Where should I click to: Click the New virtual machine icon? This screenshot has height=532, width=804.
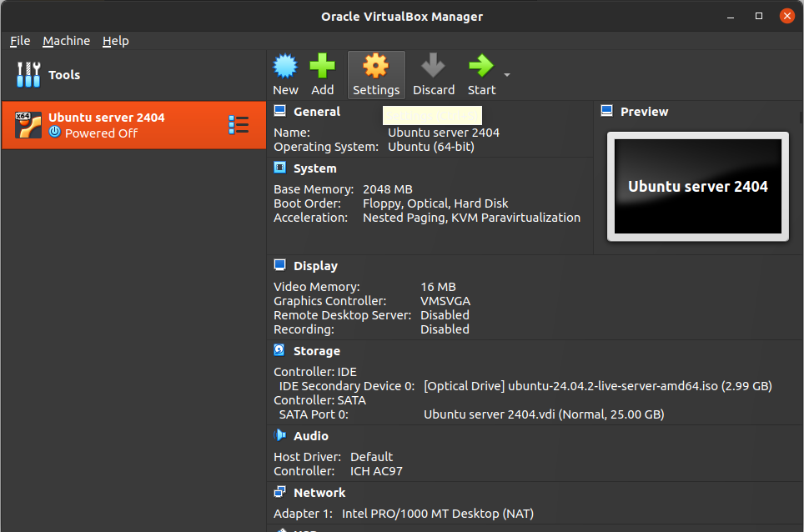[x=285, y=67]
